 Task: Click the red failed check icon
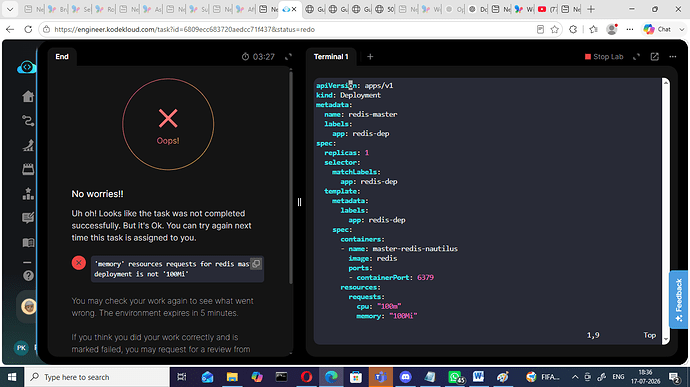[79, 263]
